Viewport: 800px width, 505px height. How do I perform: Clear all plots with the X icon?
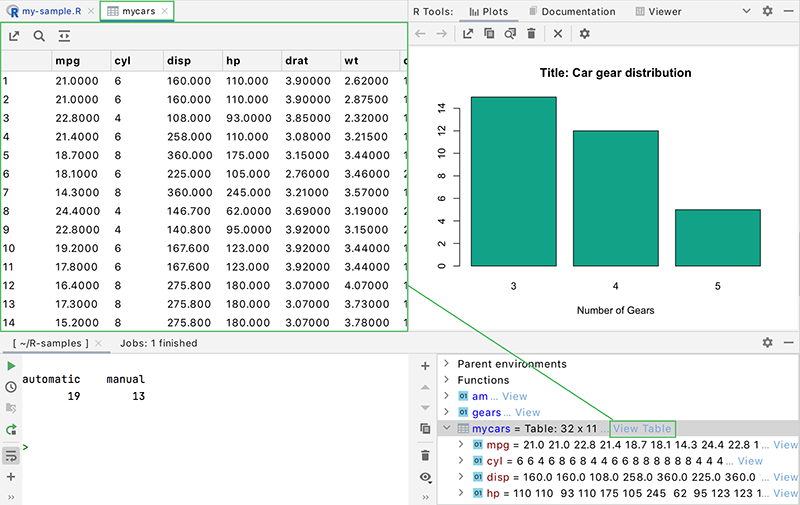click(558, 34)
